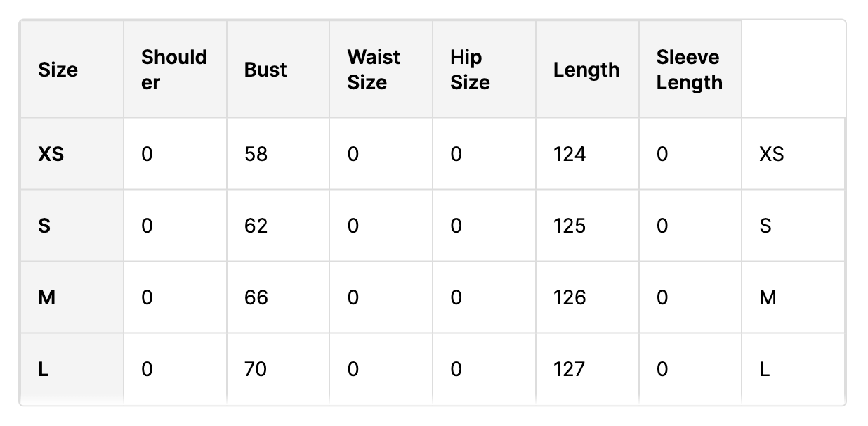
Task: Click the bust value 70
Action: point(256,369)
